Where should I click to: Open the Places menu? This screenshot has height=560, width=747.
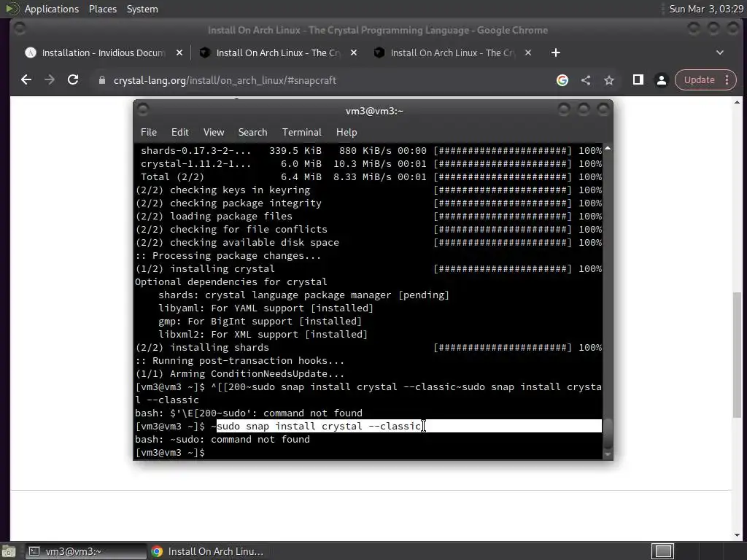pyautogui.click(x=102, y=9)
